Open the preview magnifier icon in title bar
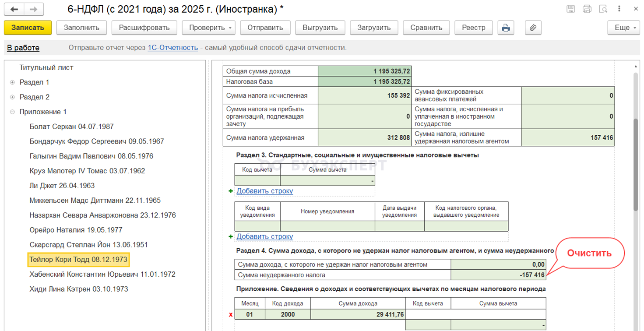This screenshot has height=331, width=644. click(x=603, y=9)
